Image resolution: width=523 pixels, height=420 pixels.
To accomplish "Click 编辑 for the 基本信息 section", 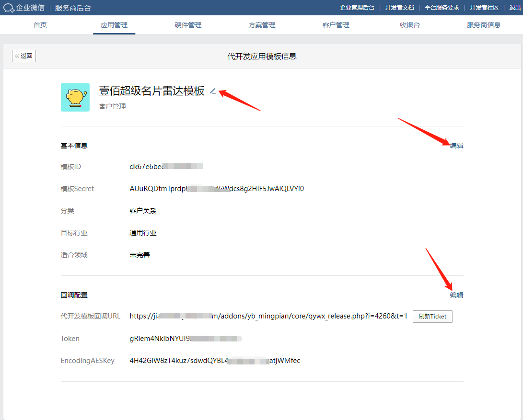I will (457, 146).
